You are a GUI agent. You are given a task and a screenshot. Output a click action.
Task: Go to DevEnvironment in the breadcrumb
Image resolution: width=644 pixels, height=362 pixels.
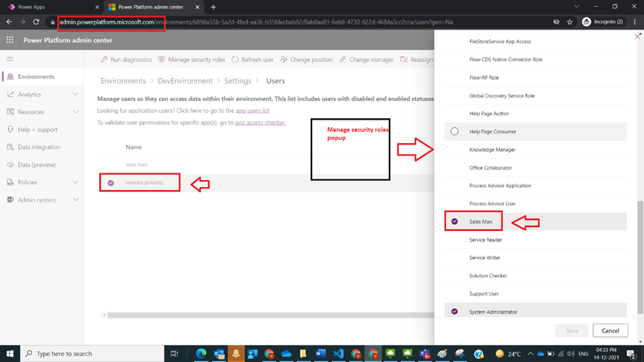click(185, 81)
